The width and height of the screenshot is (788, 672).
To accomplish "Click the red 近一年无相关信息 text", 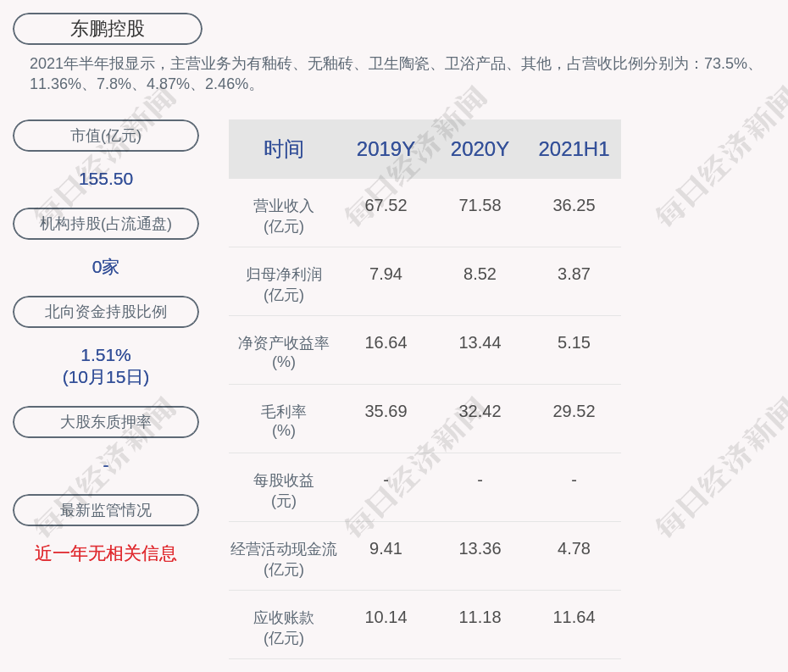I will (x=106, y=553).
